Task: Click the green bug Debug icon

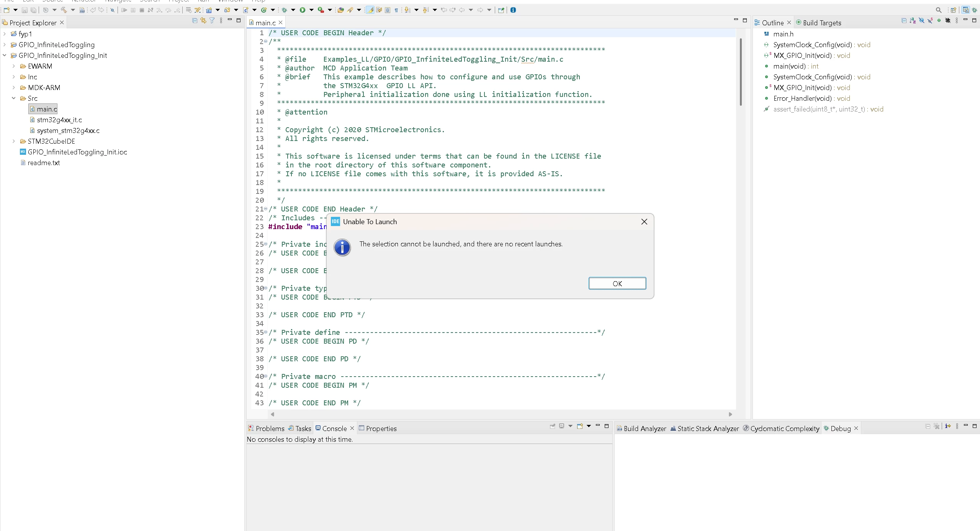Action: (x=284, y=10)
